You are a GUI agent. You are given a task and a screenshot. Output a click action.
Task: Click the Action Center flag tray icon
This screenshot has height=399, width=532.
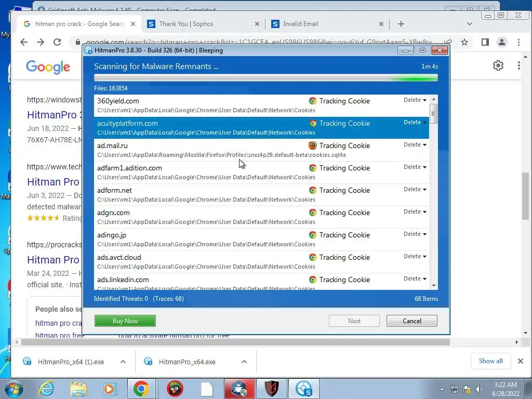467,389
